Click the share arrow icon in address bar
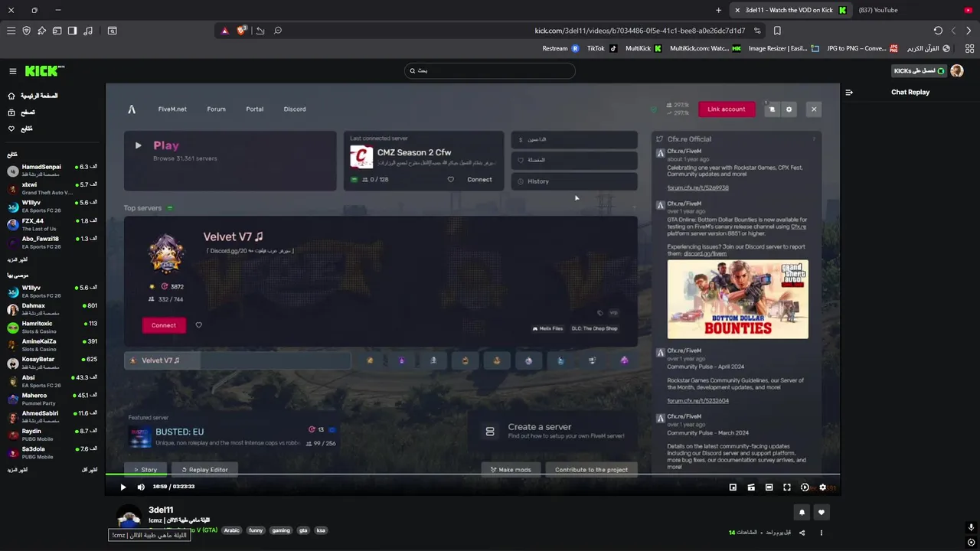The image size is (980, 551). point(260,31)
